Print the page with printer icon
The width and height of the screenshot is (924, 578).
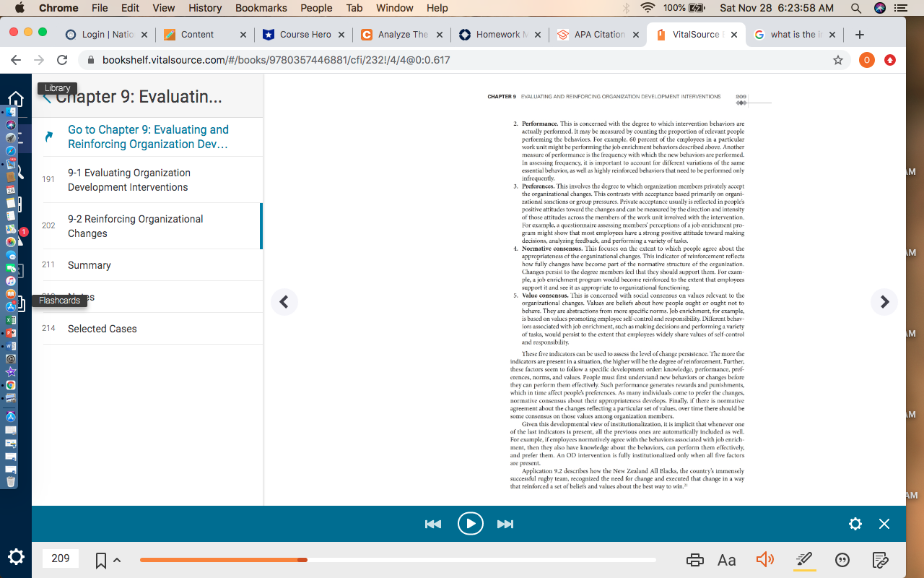pos(694,560)
